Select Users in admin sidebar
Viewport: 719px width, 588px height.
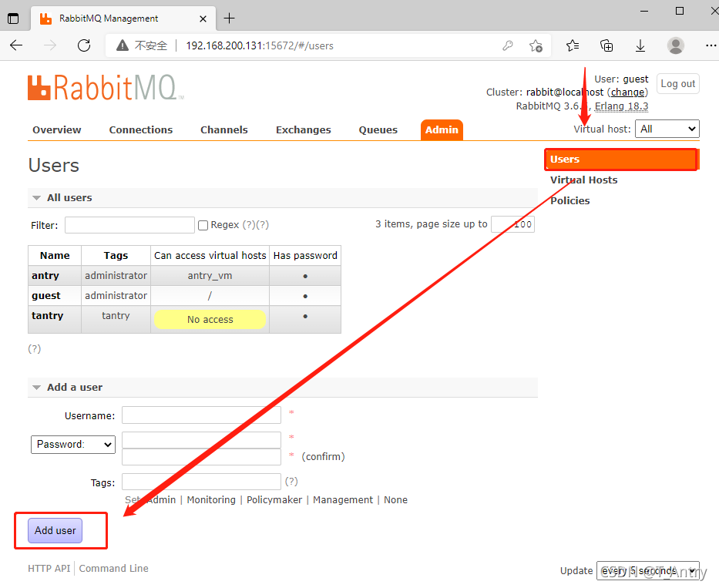coord(621,160)
